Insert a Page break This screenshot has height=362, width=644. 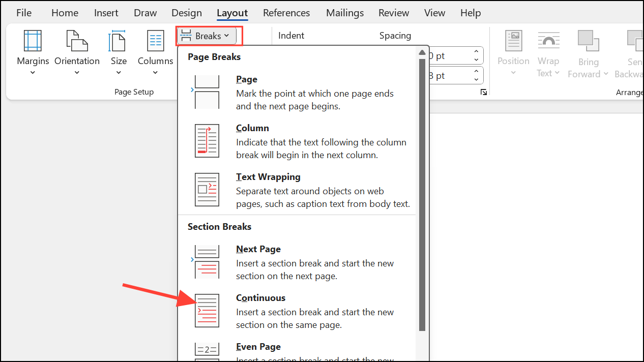coord(246,79)
